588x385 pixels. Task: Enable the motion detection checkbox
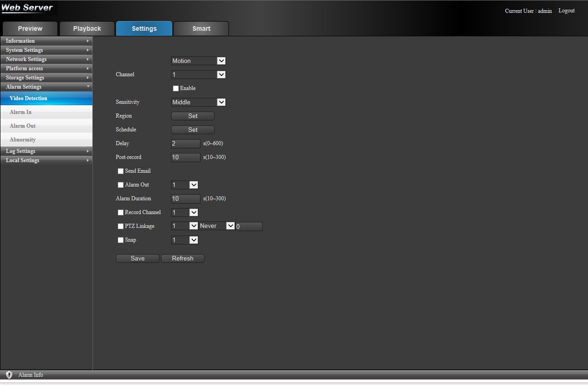point(176,88)
